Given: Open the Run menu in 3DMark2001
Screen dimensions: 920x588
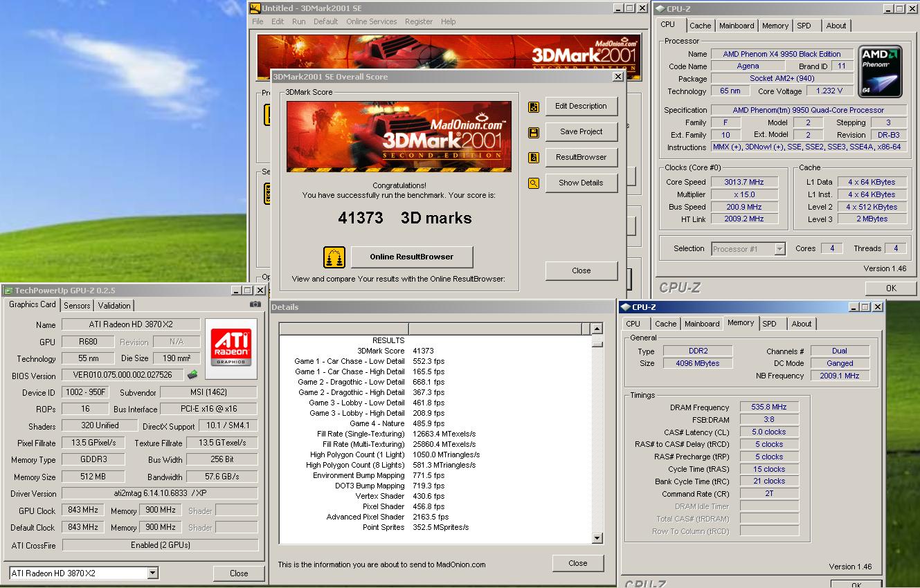Looking at the screenshot, I should pyautogui.click(x=298, y=21).
